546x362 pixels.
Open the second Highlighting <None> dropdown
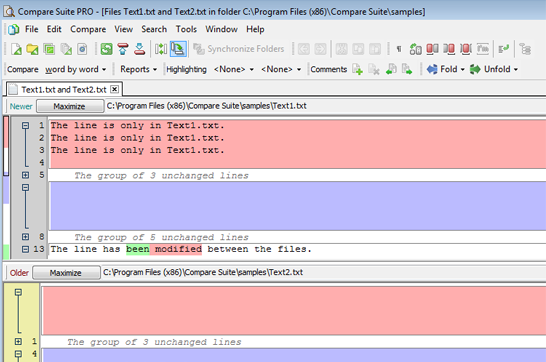tap(281, 69)
